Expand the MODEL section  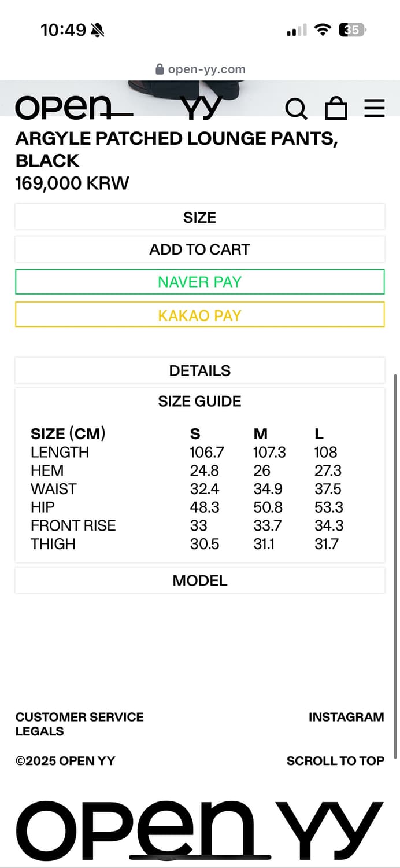click(x=199, y=581)
